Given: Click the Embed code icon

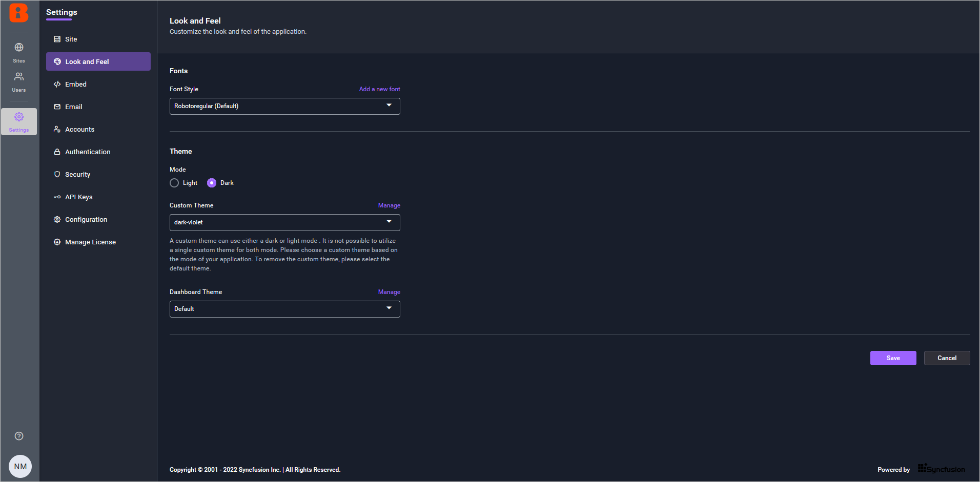Looking at the screenshot, I should (x=57, y=85).
